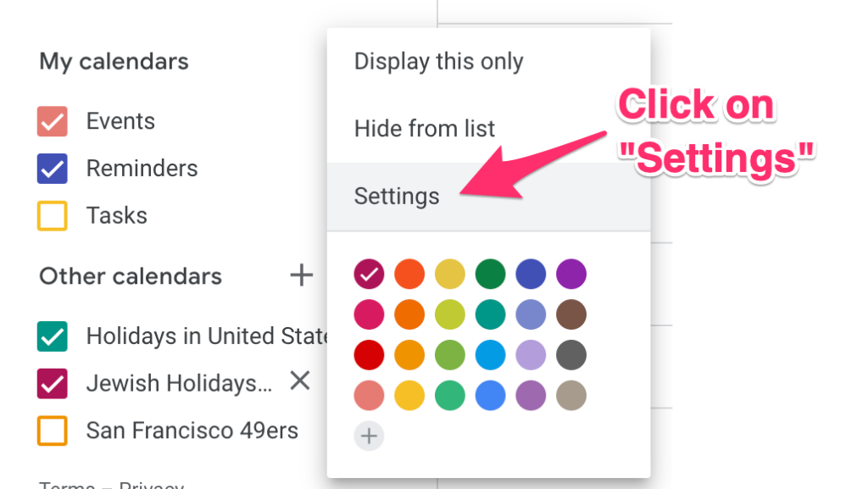Remove Jewish Holidays calendar with X icon
The height and width of the screenshot is (489, 868).
click(299, 381)
